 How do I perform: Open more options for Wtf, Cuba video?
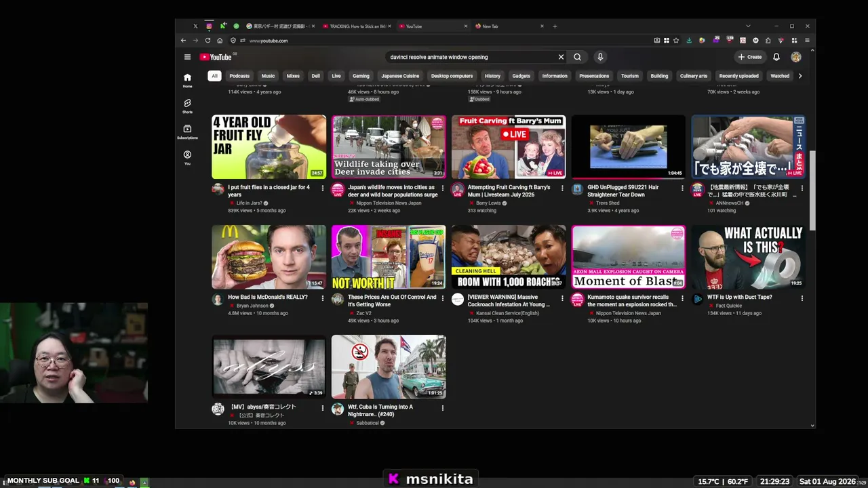[x=442, y=407]
